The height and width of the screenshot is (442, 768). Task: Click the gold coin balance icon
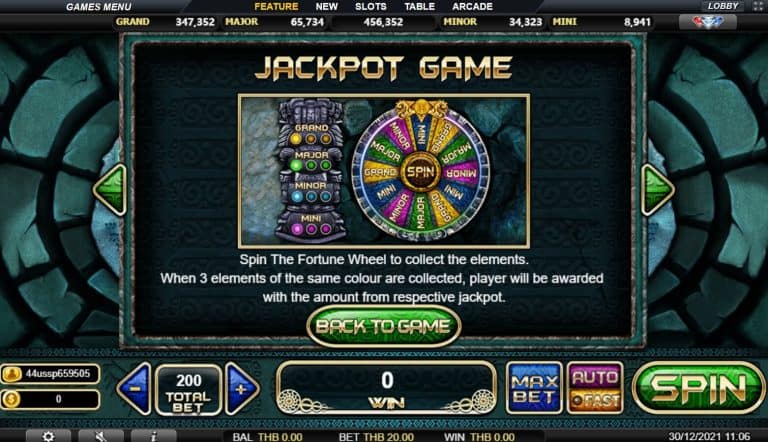tap(11, 399)
